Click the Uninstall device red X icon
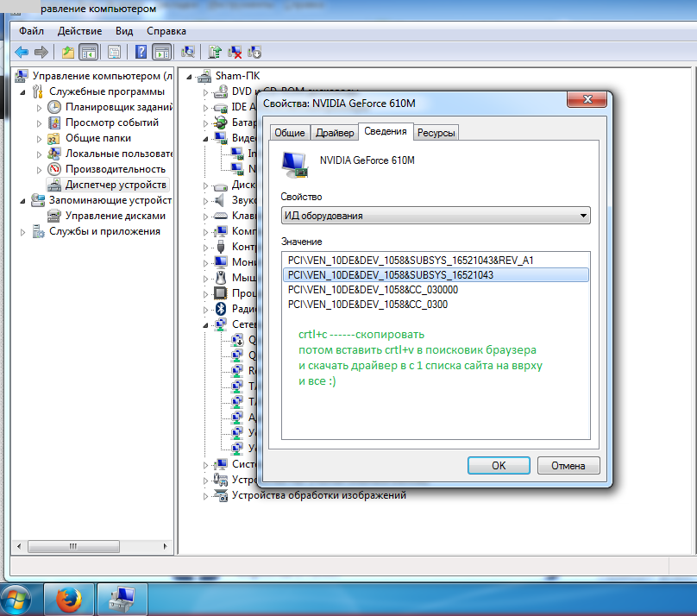This screenshot has height=616, width=697. click(234, 53)
